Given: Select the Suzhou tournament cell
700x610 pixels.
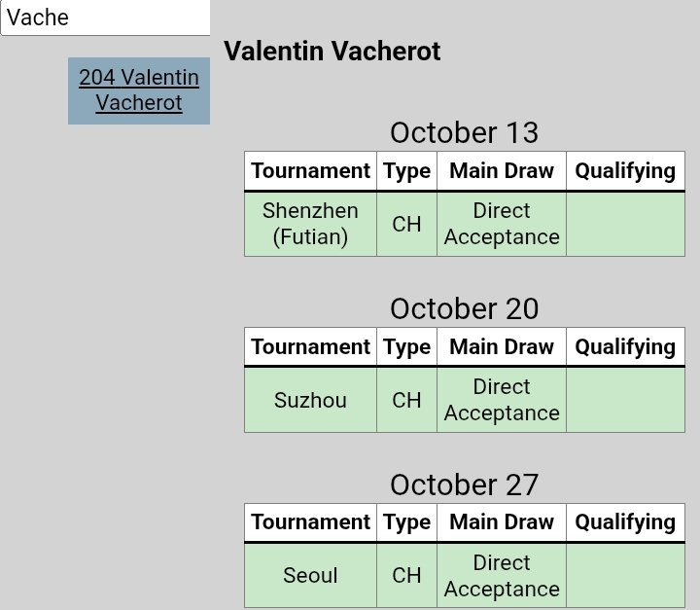Looking at the screenshot, I should (311, 400).
